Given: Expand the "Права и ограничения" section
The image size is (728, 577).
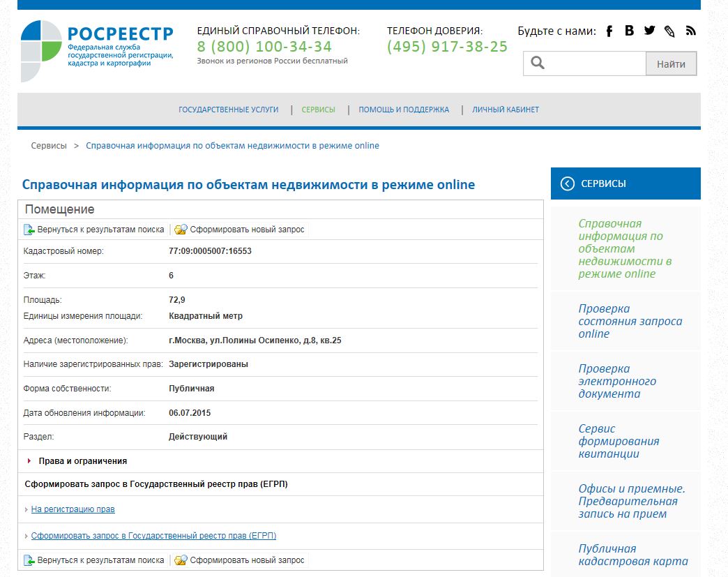Looking at the screenshot, I should pos(82,461).
